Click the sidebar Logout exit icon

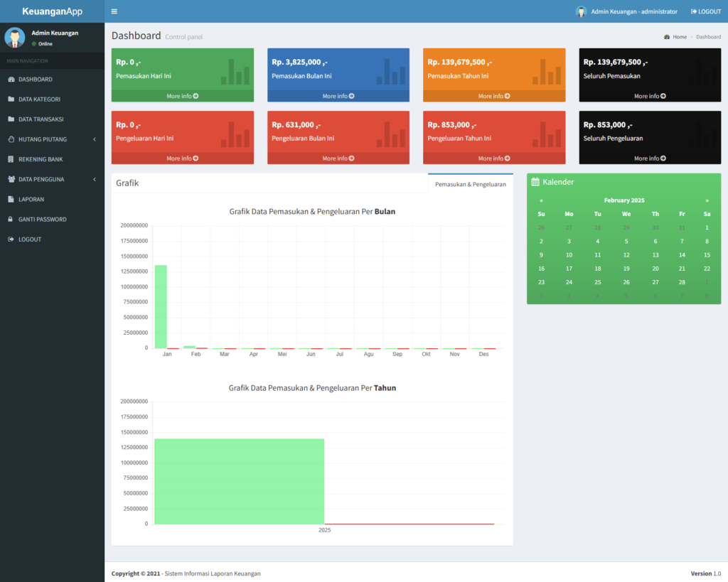pos(11,239)
